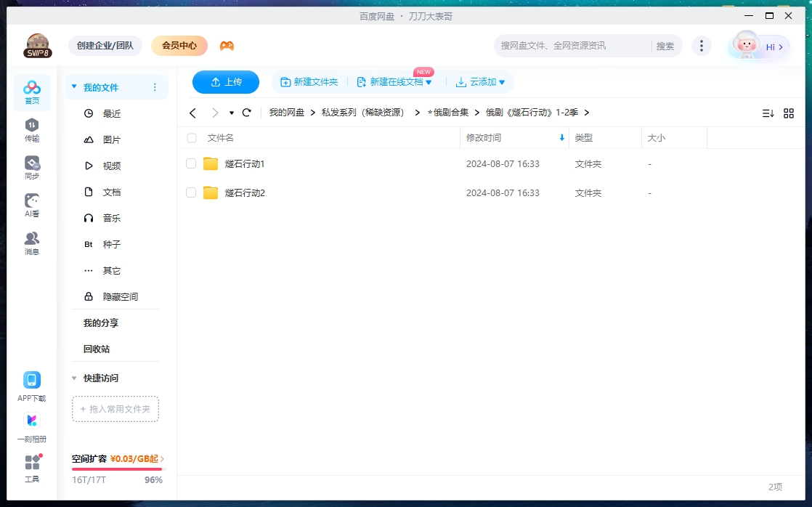Image resolution: width=812 pixels, height=507 pixels.
Task: Select all files via header checkbox
Action: [x=190, y=137]
